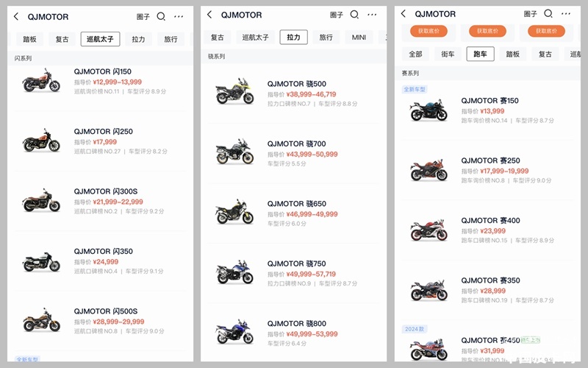Select the 全部 tab
The height and width of the screenshot is (368, 588).
(415, 54)
